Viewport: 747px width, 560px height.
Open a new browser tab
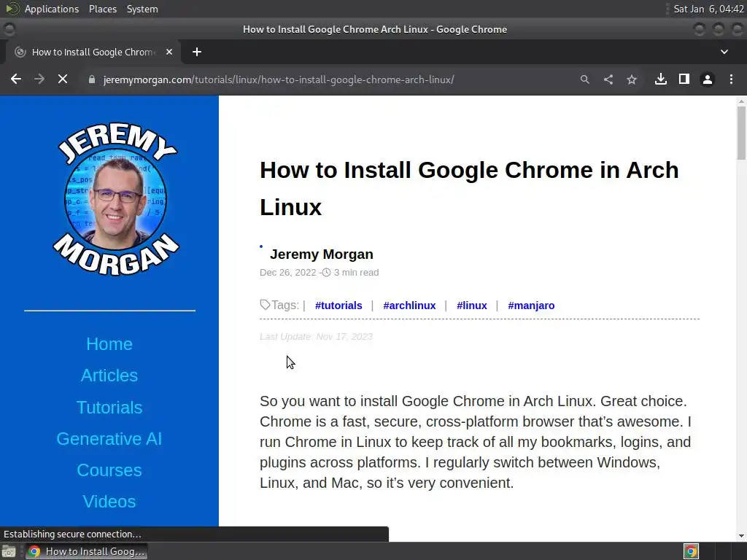197,52
